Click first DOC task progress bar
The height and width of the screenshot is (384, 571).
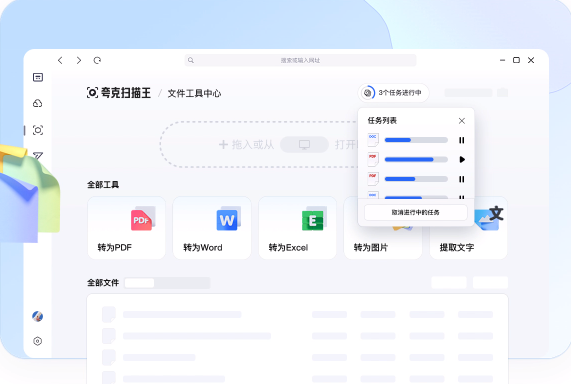[x=416, y=140]
